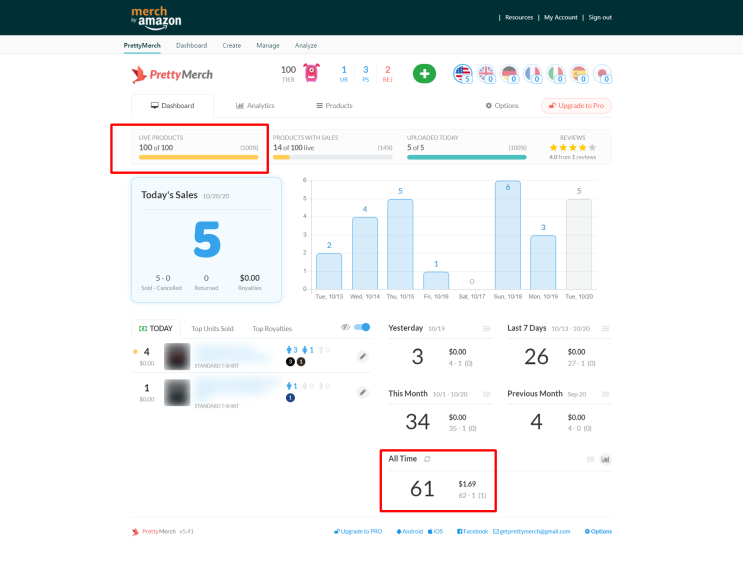Switch to the Dashboard tab in PrettyMerch
This screenshot has width=743, height=565.
[172, 106]
